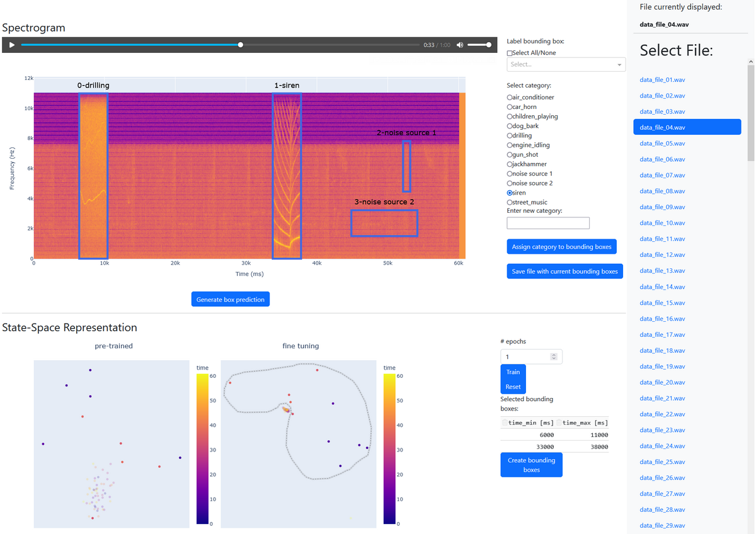The height and width of the screenshot is (534, 756).
Task: Click Create bounding boxes button
Action: tap(531, 465)
